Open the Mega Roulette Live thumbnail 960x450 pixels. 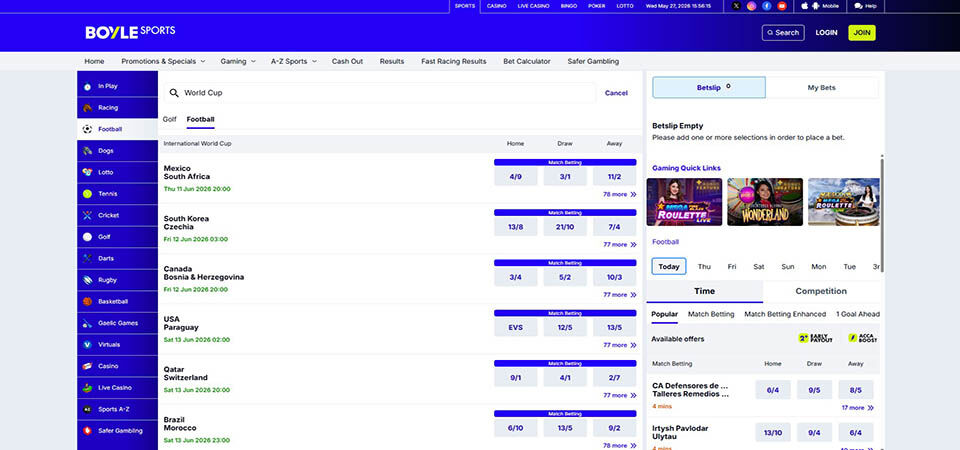(x=684, y=202)
